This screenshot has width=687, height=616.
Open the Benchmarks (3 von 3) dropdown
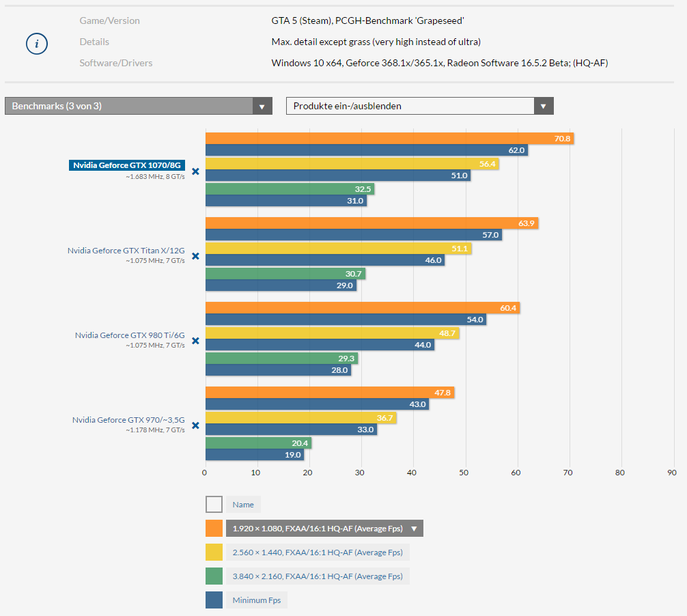[139, 106]
